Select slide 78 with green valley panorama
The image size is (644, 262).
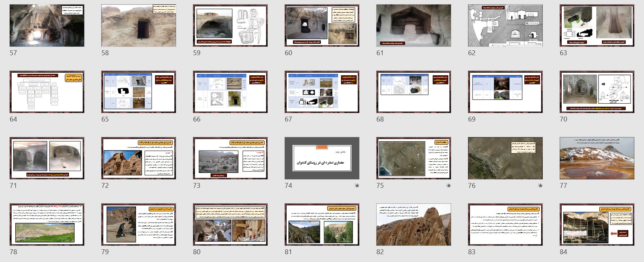47,225
